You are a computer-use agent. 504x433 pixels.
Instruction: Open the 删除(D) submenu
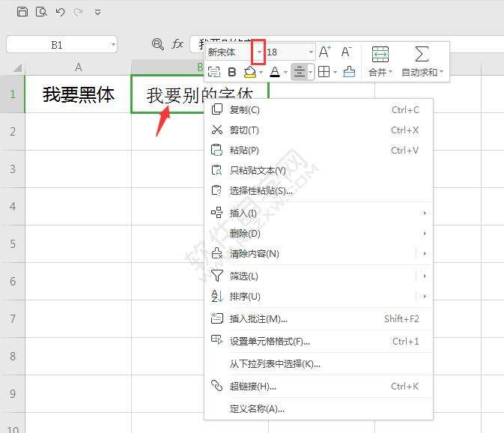click(x=318, y=234)
